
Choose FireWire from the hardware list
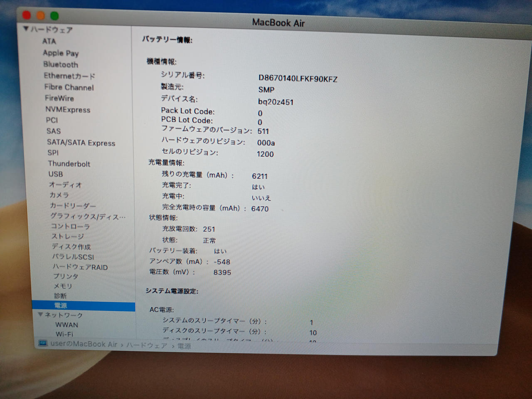pyautogui.click(x=59, y=98)
